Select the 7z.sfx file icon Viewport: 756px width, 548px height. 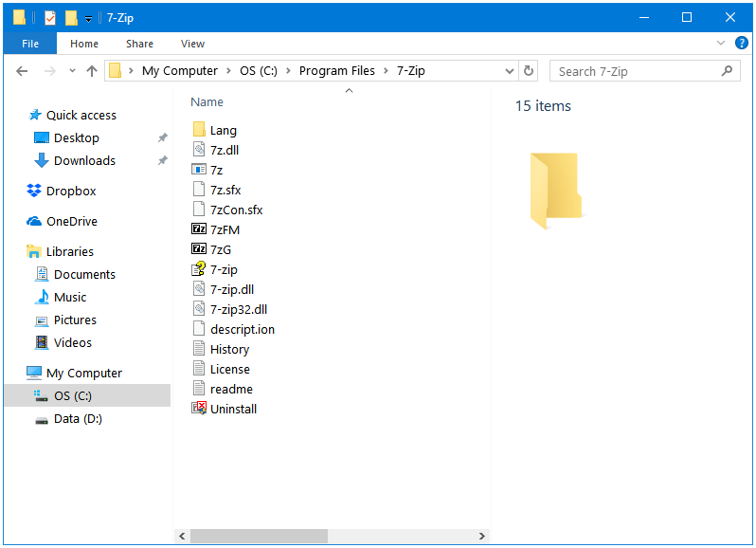point(199,190)
